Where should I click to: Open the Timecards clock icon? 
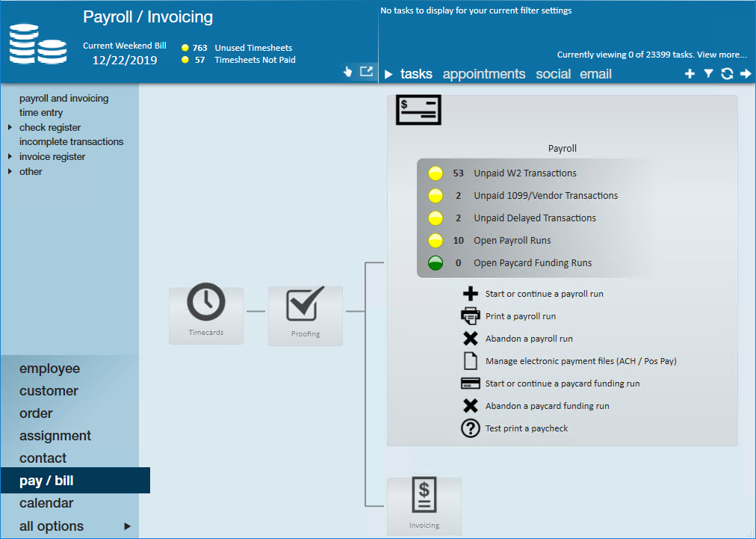pos(206,302)
